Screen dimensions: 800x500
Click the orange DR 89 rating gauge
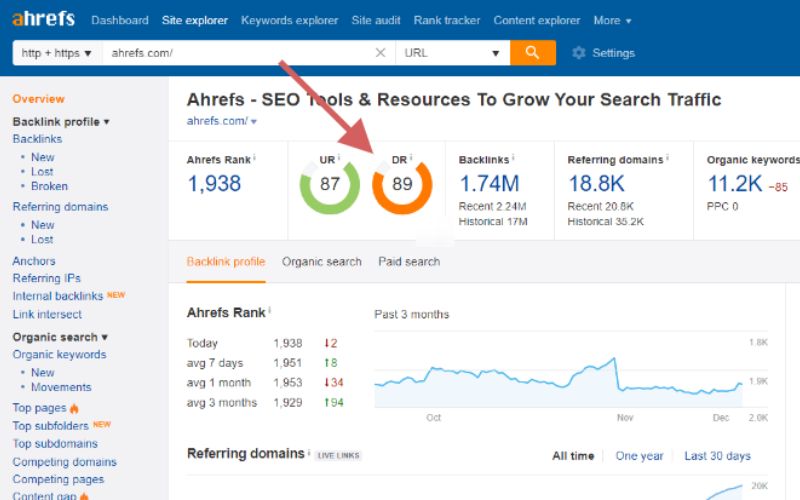402,184
